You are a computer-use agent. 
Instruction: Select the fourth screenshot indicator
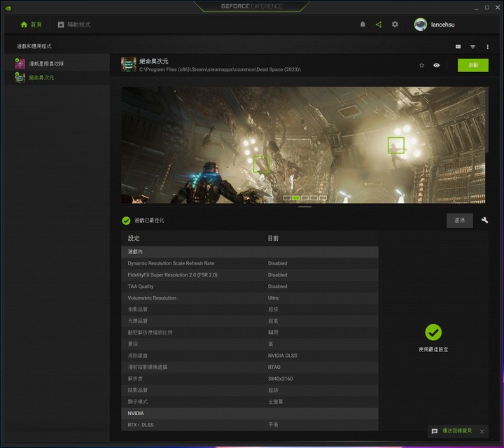coord(314,197)
